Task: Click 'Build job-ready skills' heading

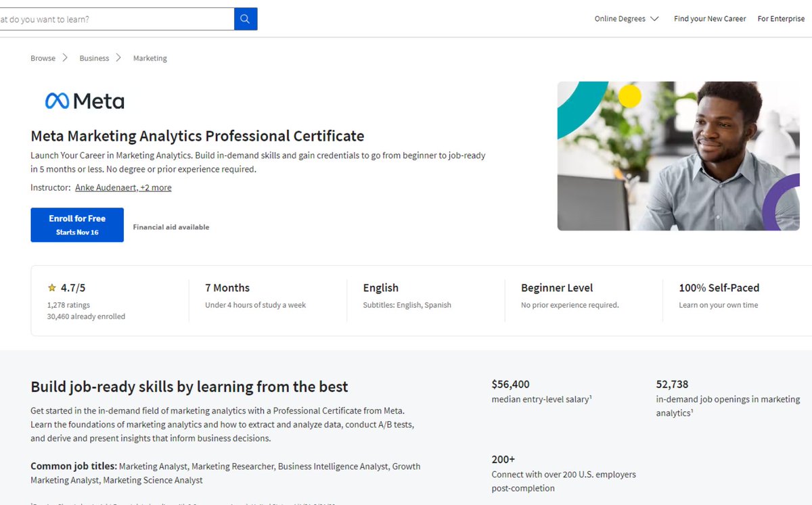Action: (189, 387)
